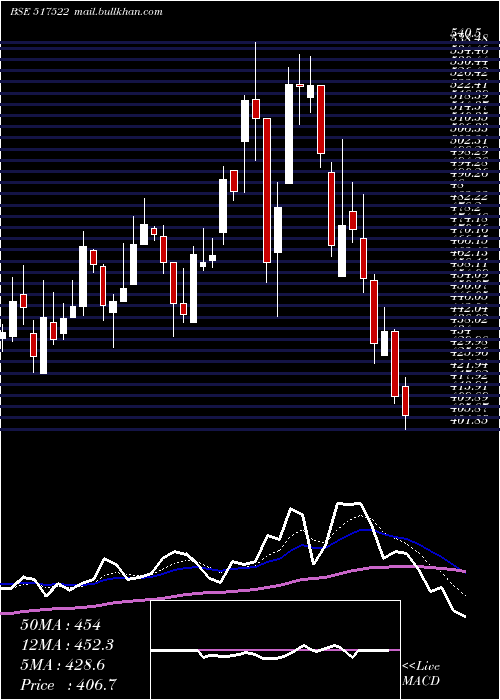Click the 540.5 top price axis label

[x=466, y=32]
